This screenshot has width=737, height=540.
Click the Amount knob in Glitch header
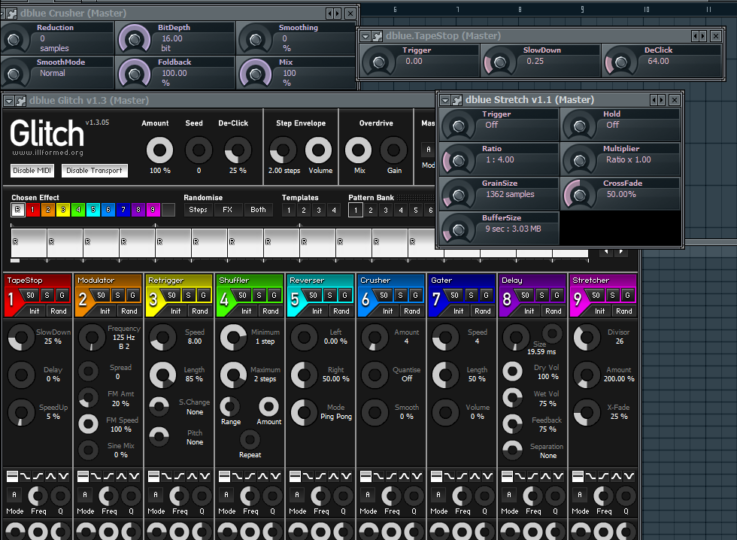158,151
